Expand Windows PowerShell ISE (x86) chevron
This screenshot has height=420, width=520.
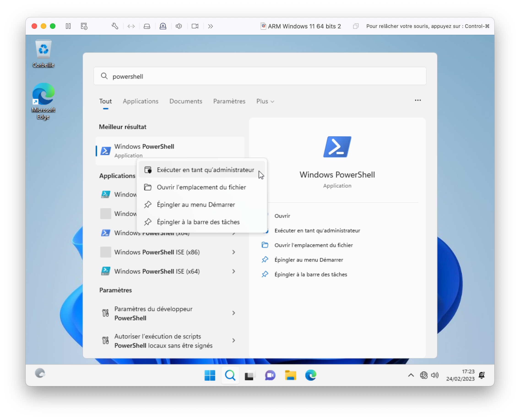pyautogui.click(x=234, y=252)
